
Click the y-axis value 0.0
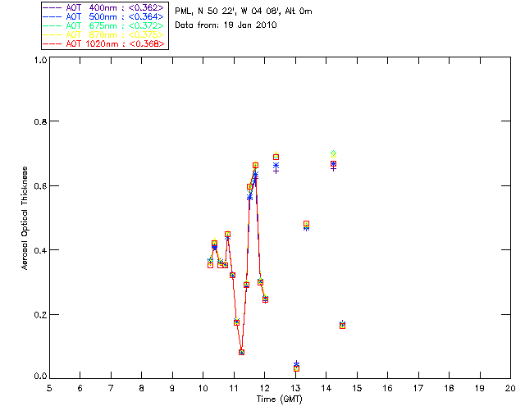click(40, 377)
